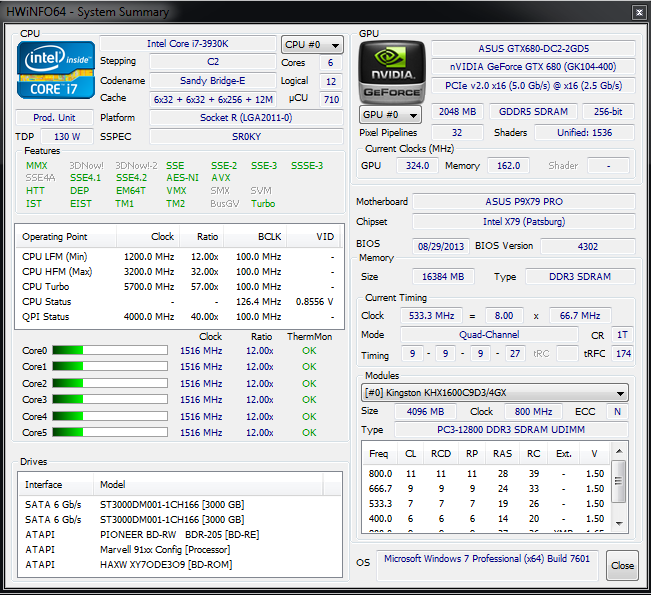Click the Core2 ThermMon OK status
The height and width of the screenshot is (595, 651).
coord(309,384)
